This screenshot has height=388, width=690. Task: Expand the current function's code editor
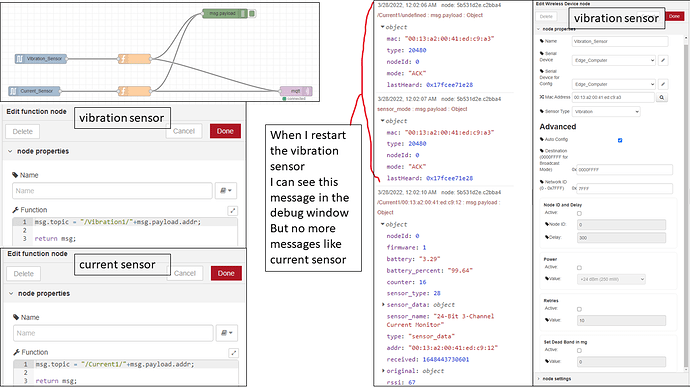pos(234,353)
